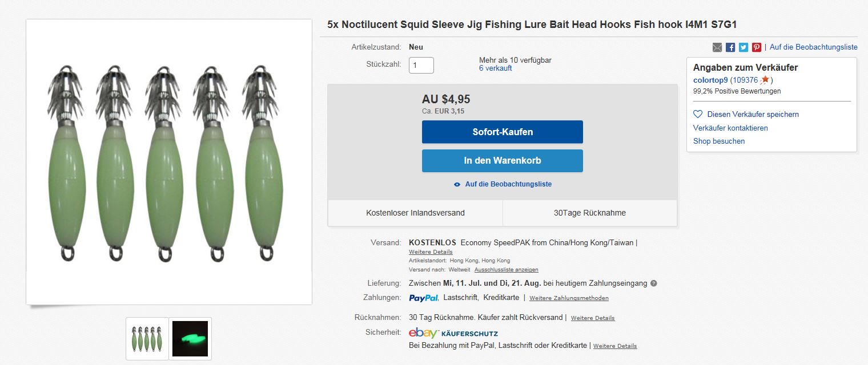Share listing on Twitter icon
The height and width of the screenshot is (365, 868).
(744, 47)
